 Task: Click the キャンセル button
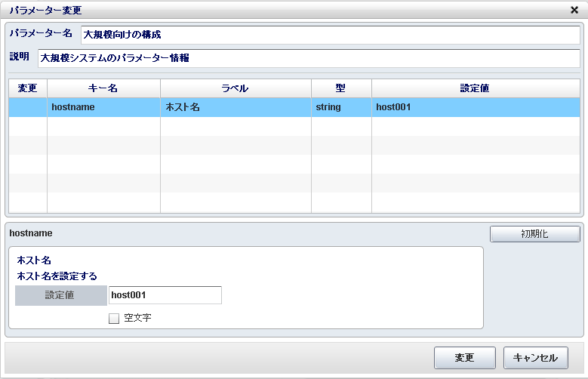(x=535, y=358)
